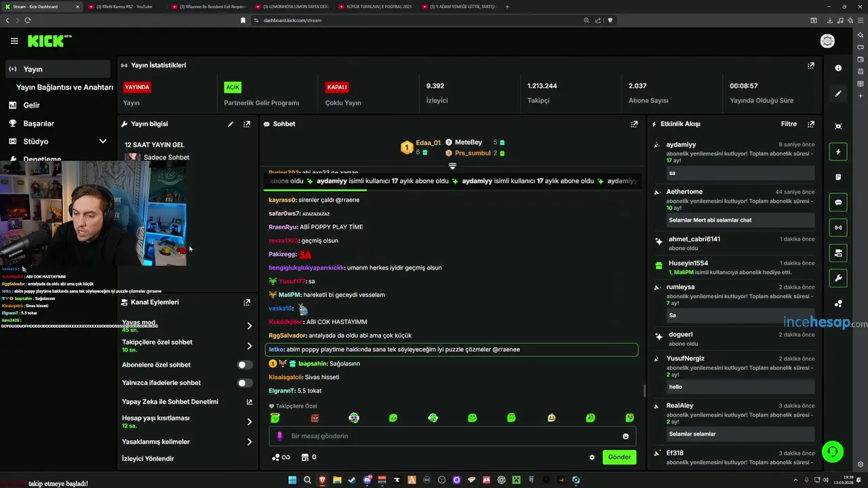The image size is (868, 488).
Task: Open a new browser tab
Action: click(x=507, y=7)
